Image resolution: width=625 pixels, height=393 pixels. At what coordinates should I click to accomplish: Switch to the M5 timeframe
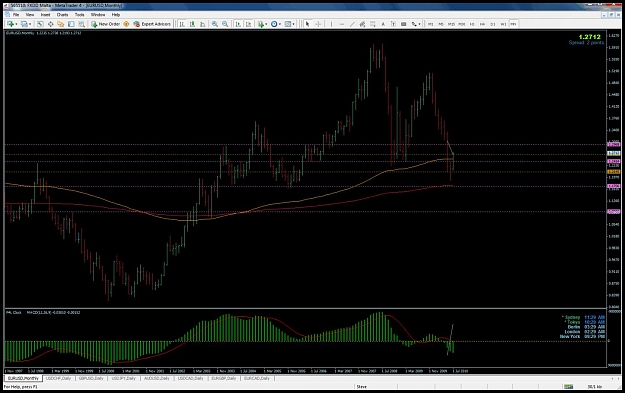point(441,24)
